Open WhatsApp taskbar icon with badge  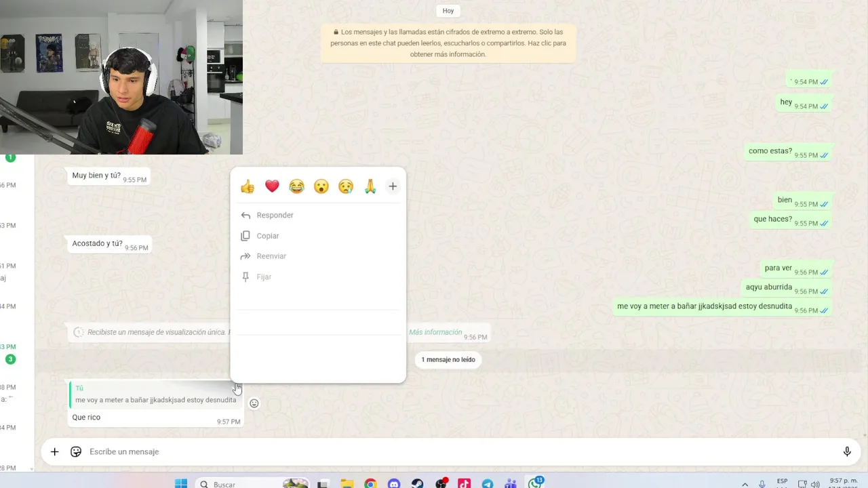[536, 483]
